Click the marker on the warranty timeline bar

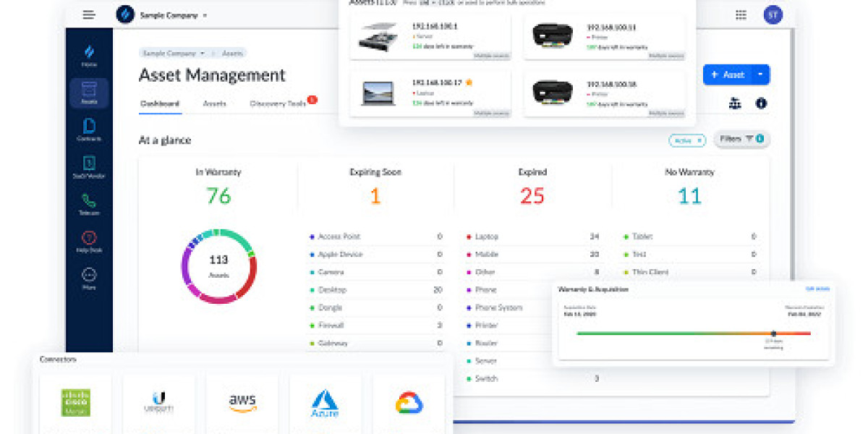click(773, 333)
